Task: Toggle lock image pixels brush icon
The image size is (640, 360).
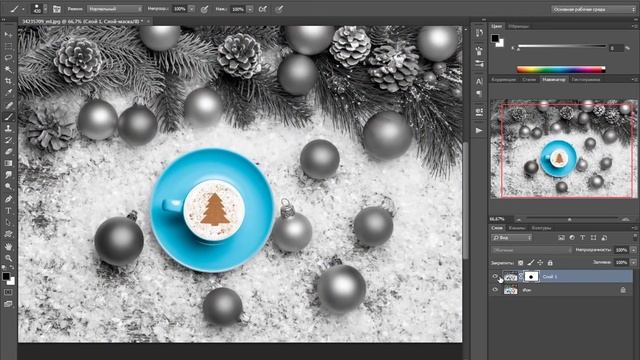Action: [x=531, y=263]
